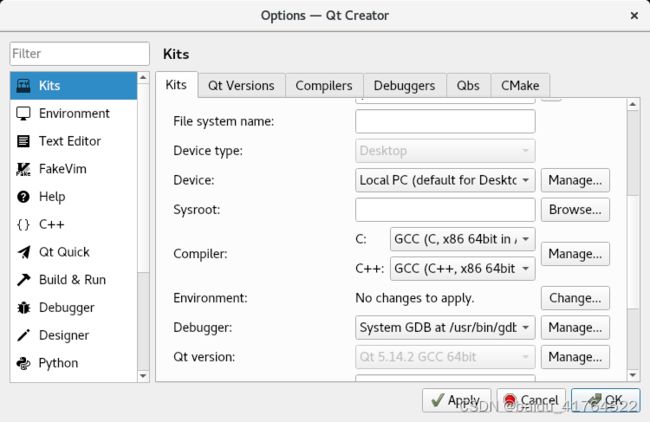
Task: Open the Python settings icon
Action: (23, 363)
